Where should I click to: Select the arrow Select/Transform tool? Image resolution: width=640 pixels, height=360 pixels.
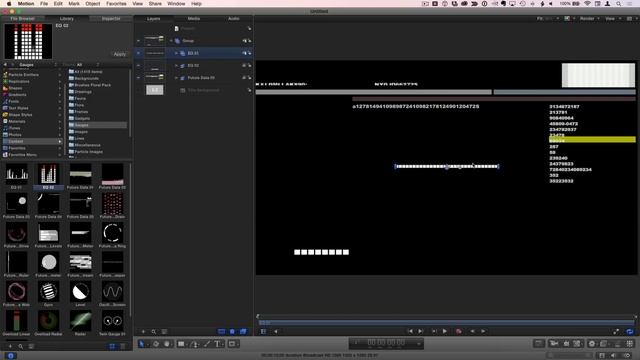click(141, 344)
